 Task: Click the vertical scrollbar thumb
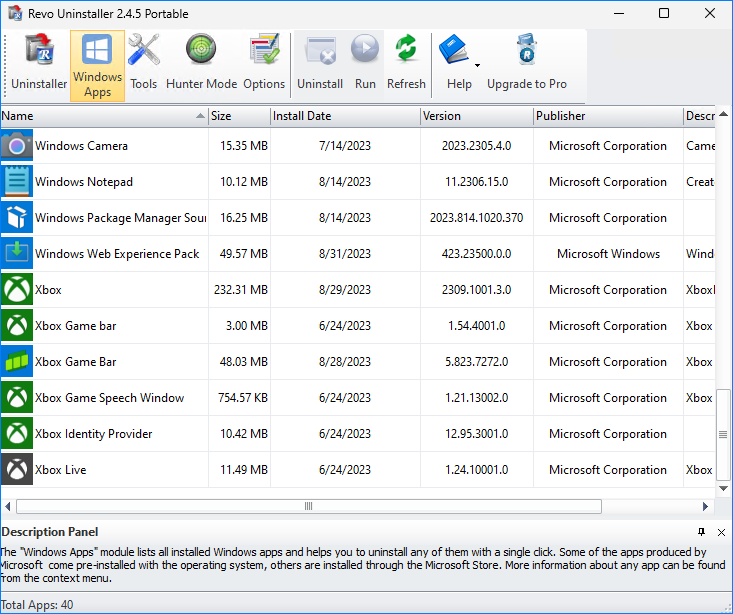tap(723, 434)
